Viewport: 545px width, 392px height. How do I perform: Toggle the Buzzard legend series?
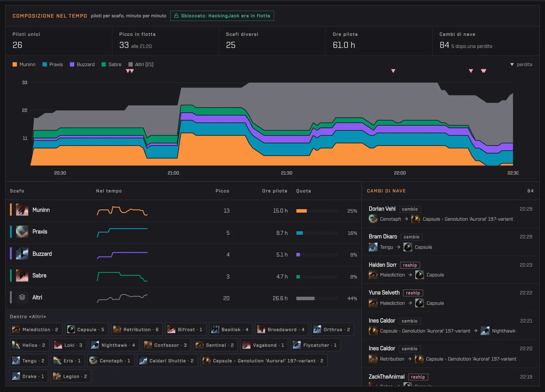pos(82,64)
